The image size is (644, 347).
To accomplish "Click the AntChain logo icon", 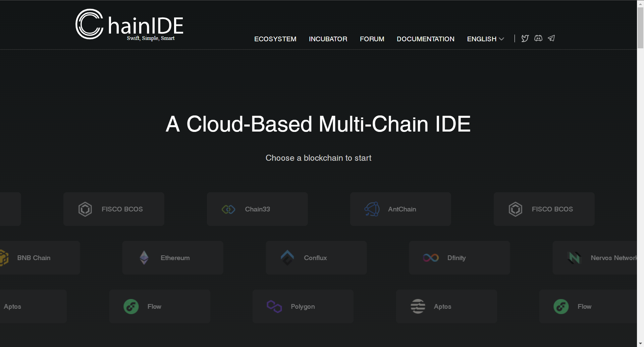I will point(372,209).
